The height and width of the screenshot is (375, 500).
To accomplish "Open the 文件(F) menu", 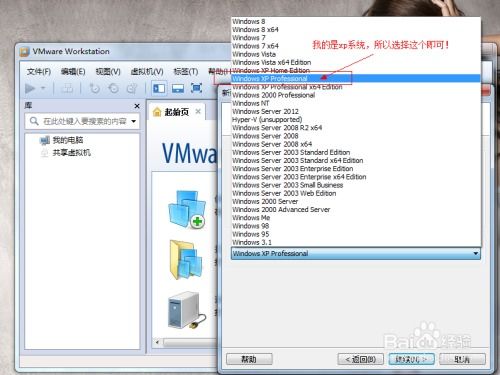I will (x=39, y=72).
